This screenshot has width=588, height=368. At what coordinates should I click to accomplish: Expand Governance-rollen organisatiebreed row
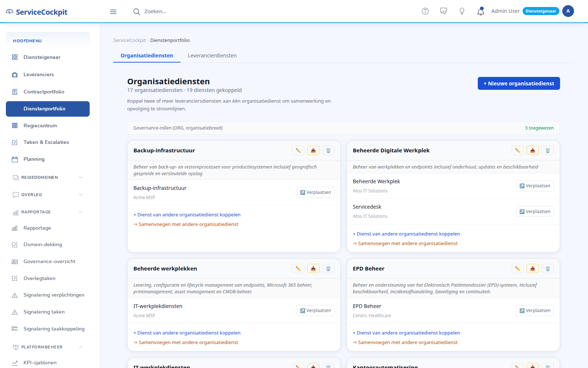(344, 128)
